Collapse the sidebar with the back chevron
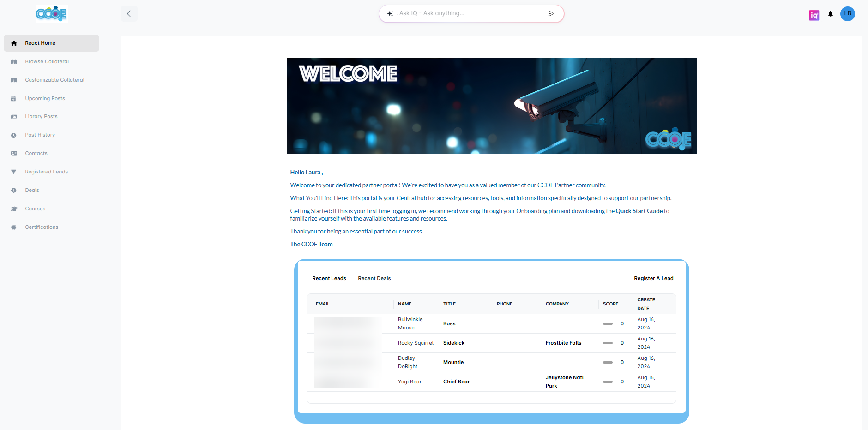The height and width of the screenshot is (430, 868). click(129, 14)
